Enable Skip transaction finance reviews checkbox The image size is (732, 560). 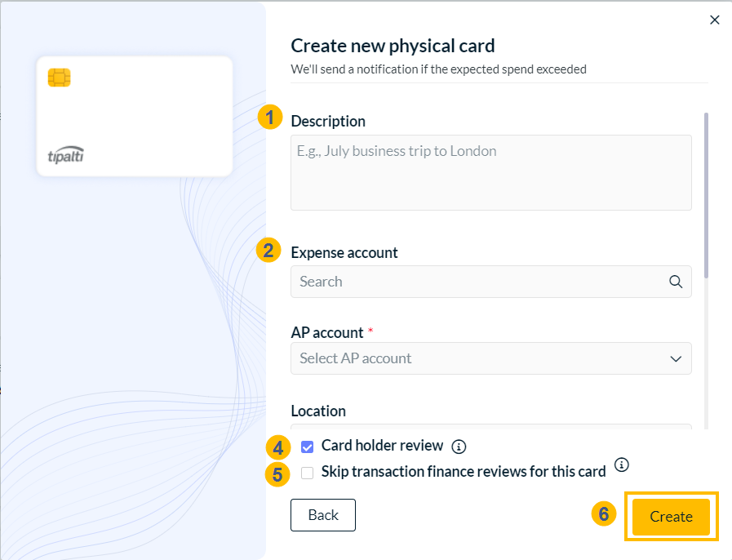307,473
